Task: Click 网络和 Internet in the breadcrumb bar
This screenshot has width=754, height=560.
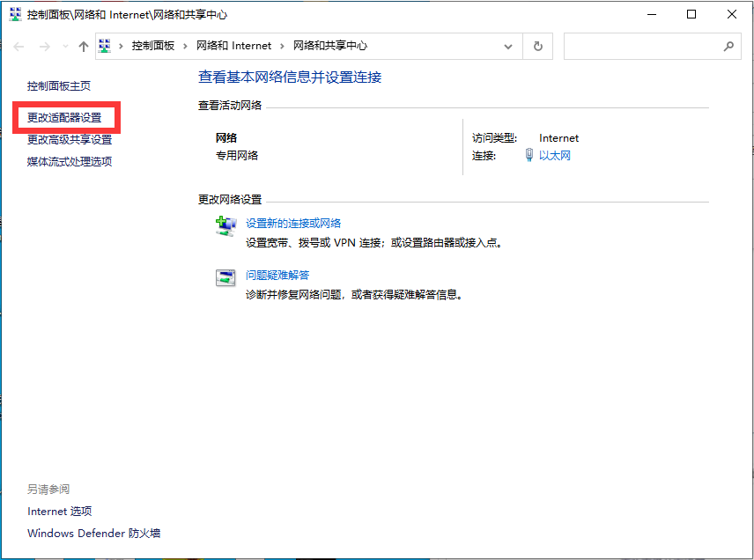Action: [233, 46]
